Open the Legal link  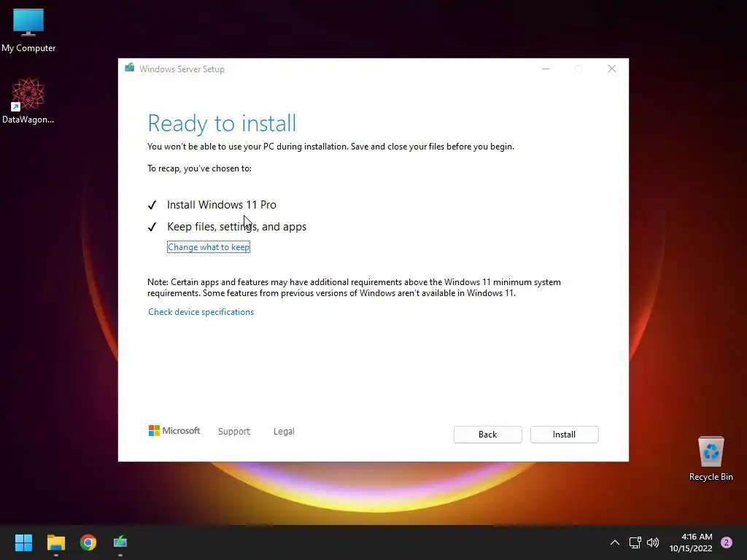click(x=284, y=431)
